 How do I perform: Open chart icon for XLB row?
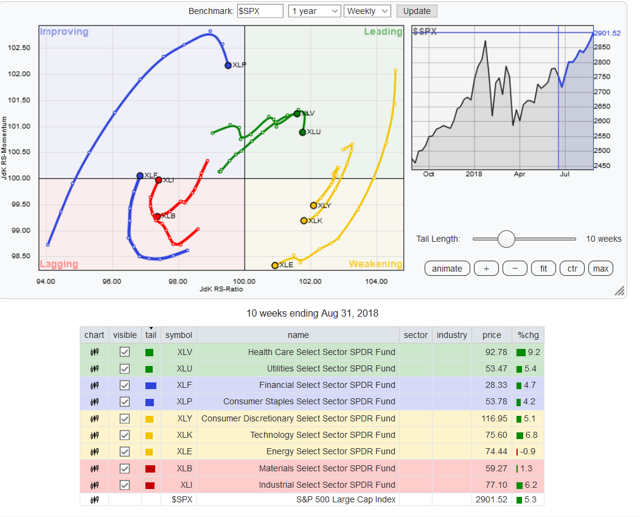pos(94,468)
